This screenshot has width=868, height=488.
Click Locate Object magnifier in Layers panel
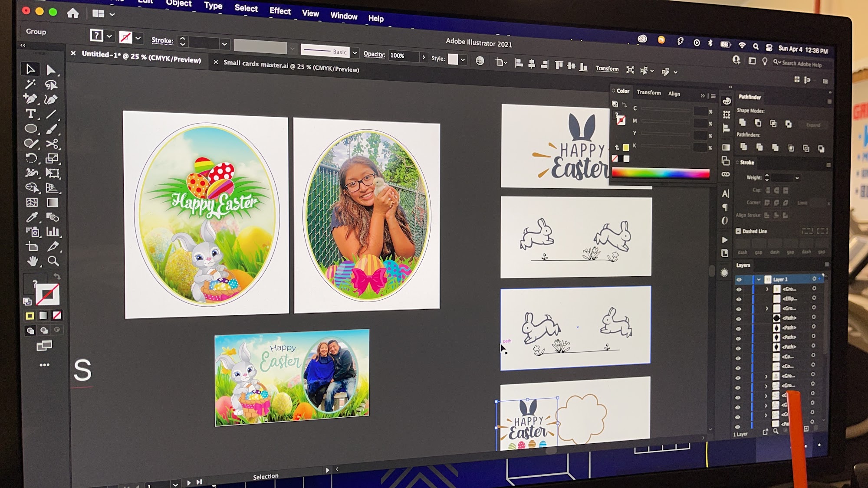pyautogui.click(x=776, y=432)
